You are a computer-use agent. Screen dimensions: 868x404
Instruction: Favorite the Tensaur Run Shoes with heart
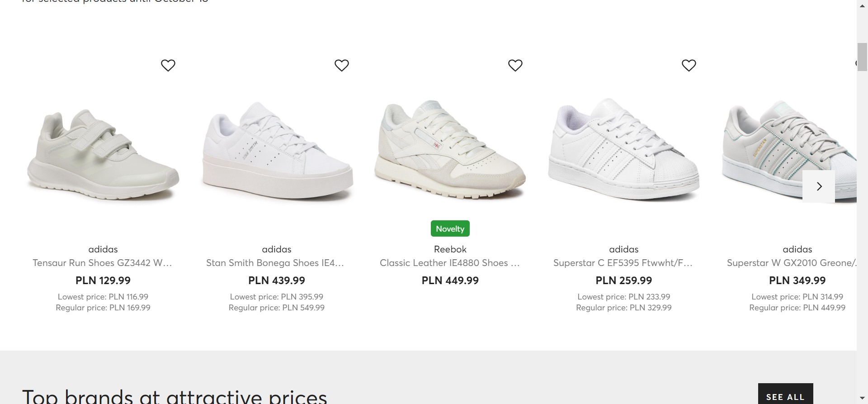(168, 66)
